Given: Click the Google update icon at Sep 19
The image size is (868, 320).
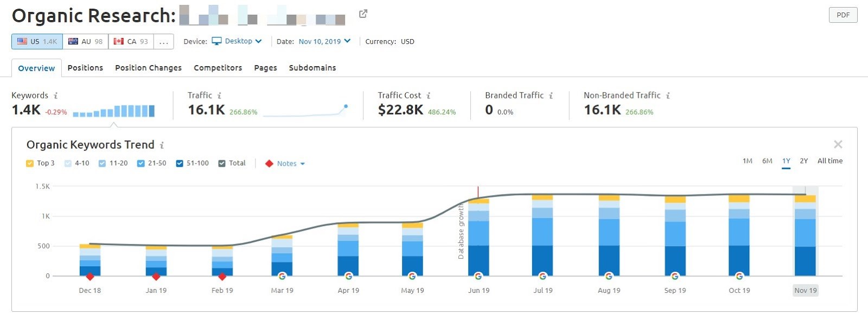Looking at the screenshot, I should click(675, 276).
